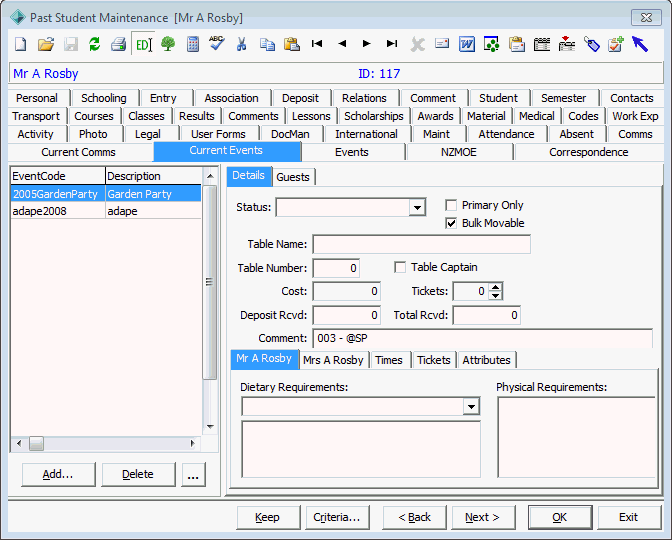This screenshot has width=672, height=540.
Task: Increase the Tickets spinner value
Action: tap(495, 287)
